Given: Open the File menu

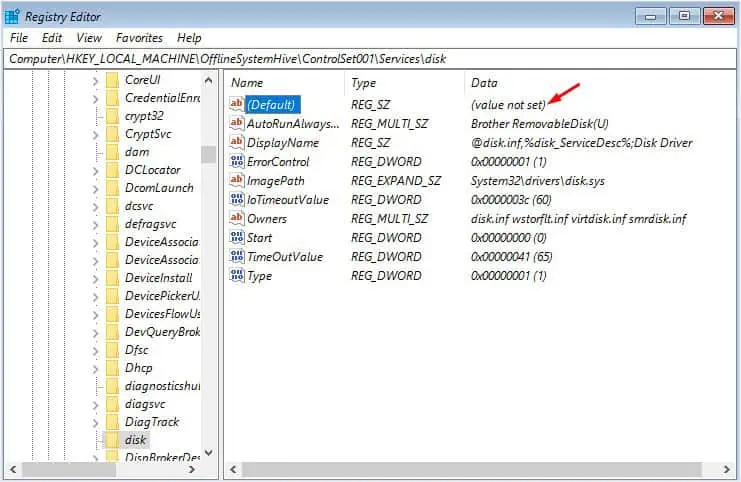Looking at the screenshot, I should 19,38.
